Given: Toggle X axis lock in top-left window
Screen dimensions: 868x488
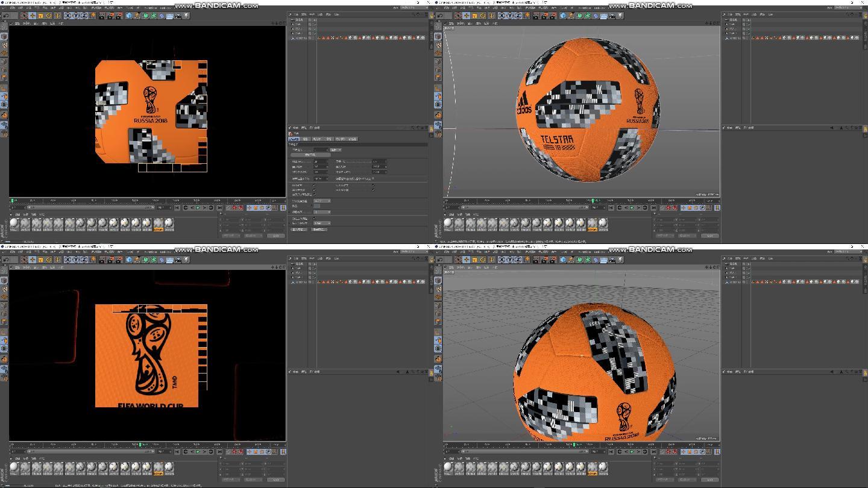Looking at the screenshot, I should tap(68, 16).
